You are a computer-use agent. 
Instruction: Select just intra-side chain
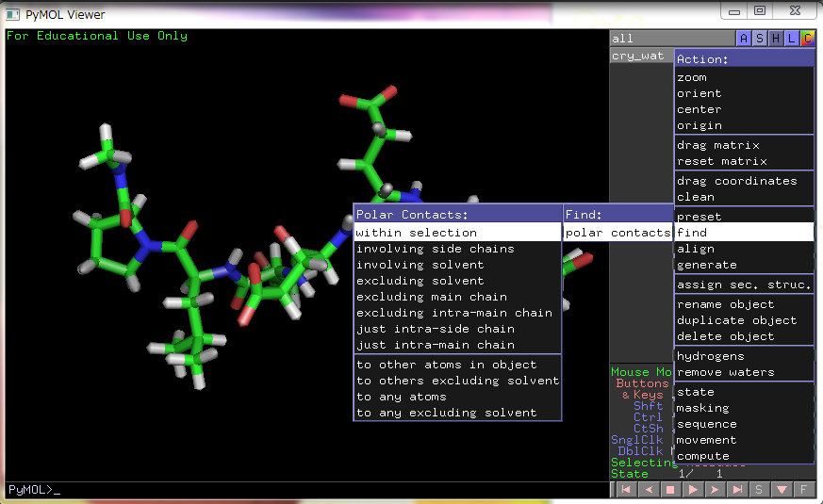(457, 329)
